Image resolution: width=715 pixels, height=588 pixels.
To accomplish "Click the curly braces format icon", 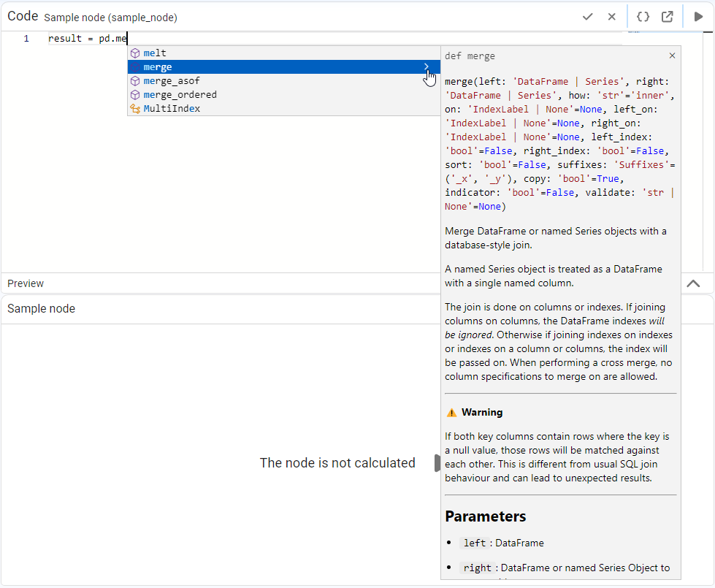I will 643,17.
